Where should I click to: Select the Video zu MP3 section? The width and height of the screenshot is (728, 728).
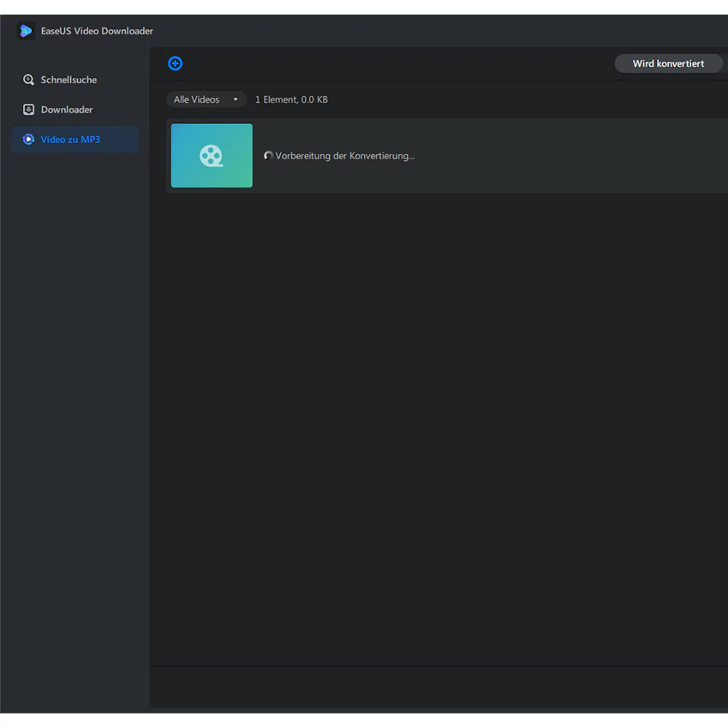pos(75,140)
